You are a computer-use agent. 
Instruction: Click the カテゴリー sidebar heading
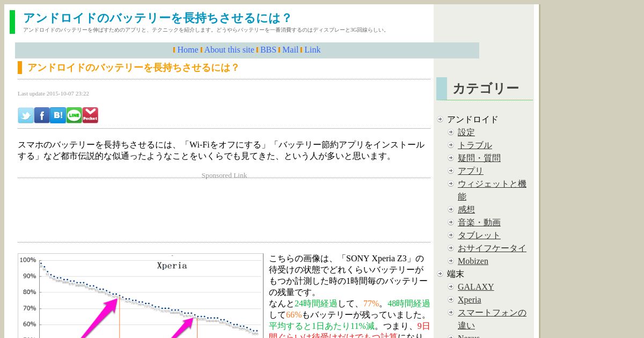coord(486,89)
